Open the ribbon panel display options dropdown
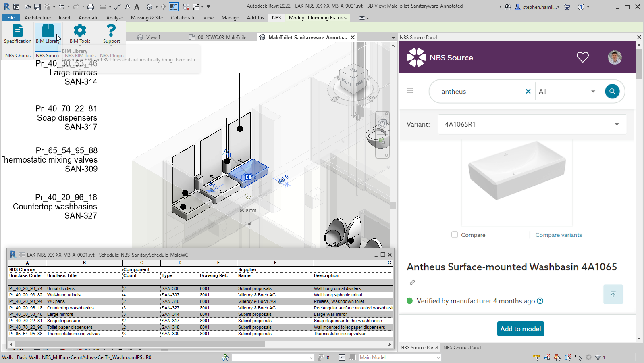Screen dimensions: 644x363 click(364, 18)
